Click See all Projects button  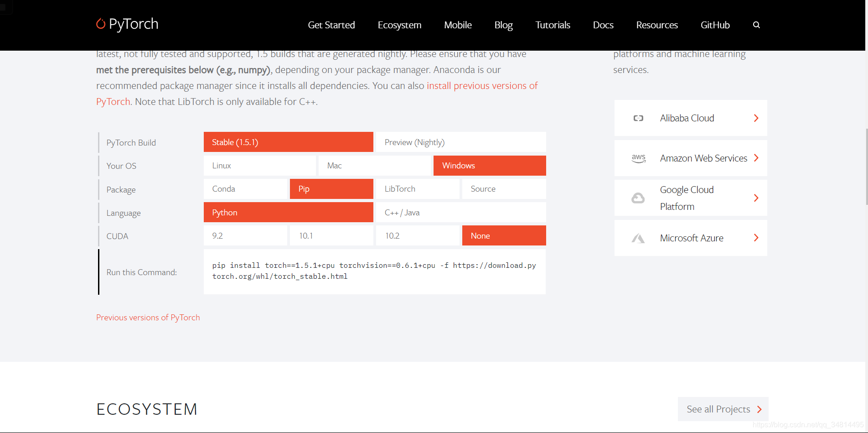pyautogui.click(x=723, y=409)
